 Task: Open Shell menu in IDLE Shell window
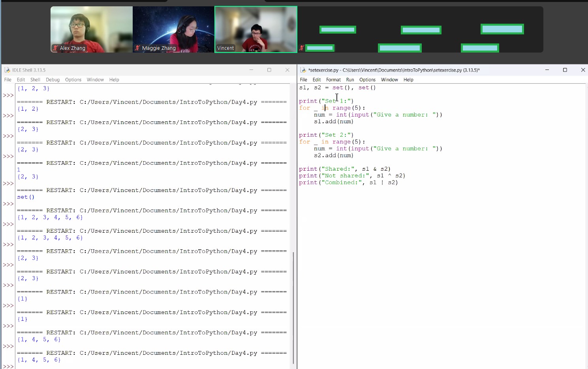(x=35, y=80)
